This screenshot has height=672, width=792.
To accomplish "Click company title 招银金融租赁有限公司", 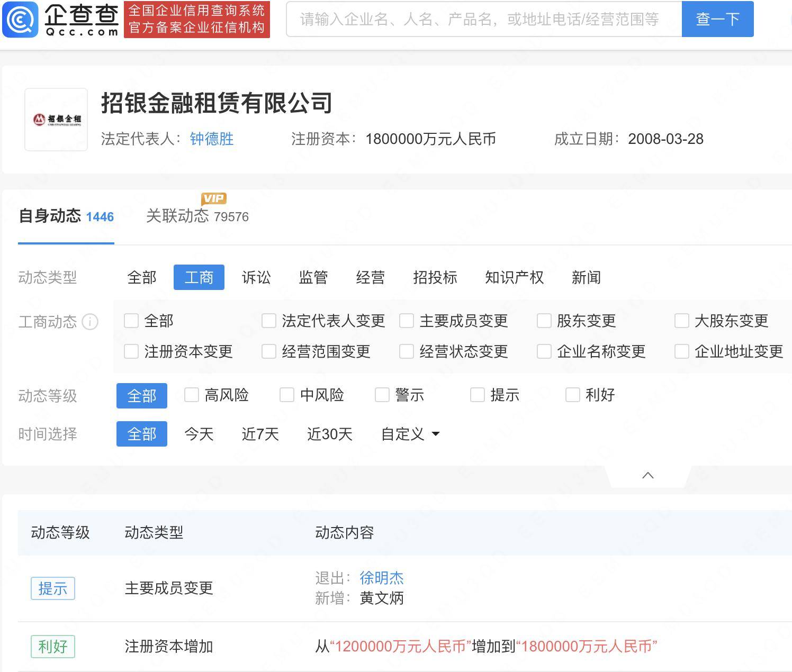I will pyautogui.click(x=217, y=103).
